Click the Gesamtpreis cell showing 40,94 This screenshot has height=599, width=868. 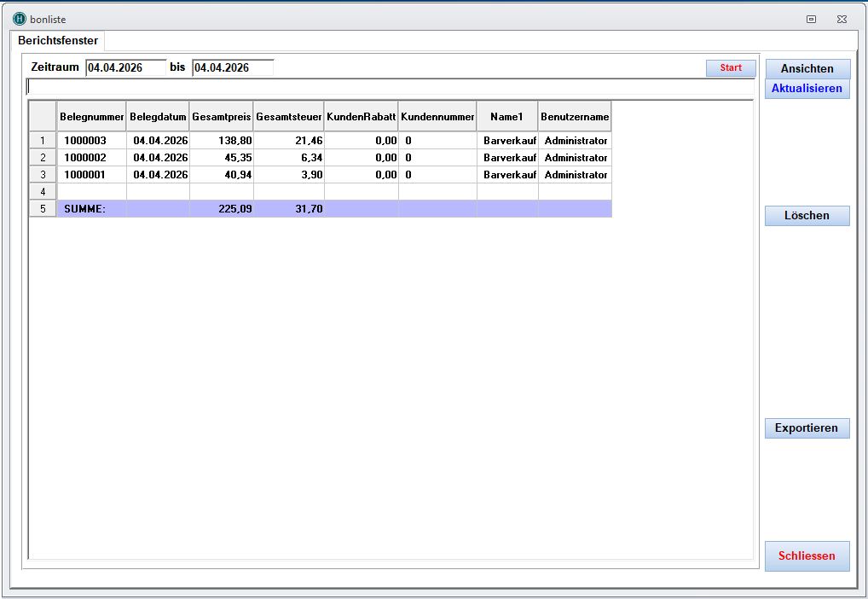click(x=222, y=175)
